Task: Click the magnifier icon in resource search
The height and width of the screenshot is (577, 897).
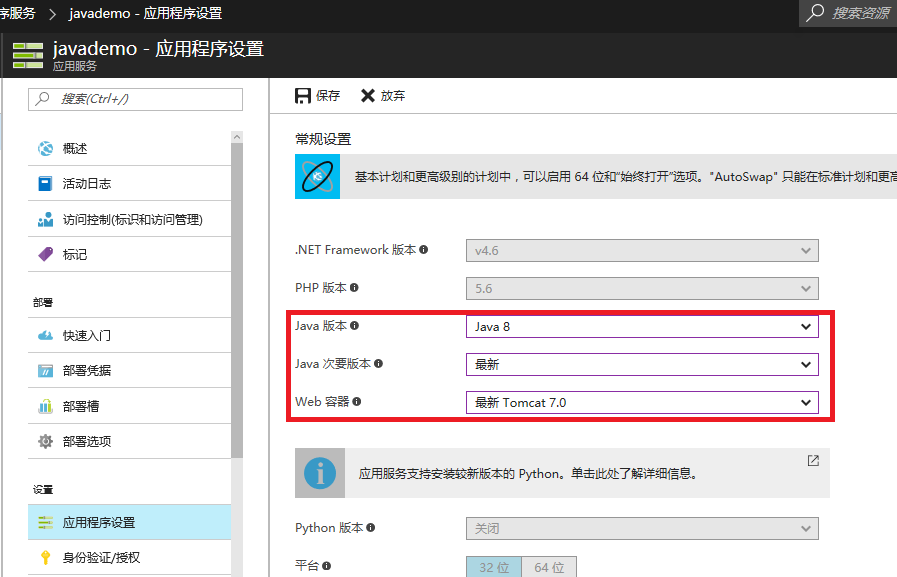Action: point(815,13)
